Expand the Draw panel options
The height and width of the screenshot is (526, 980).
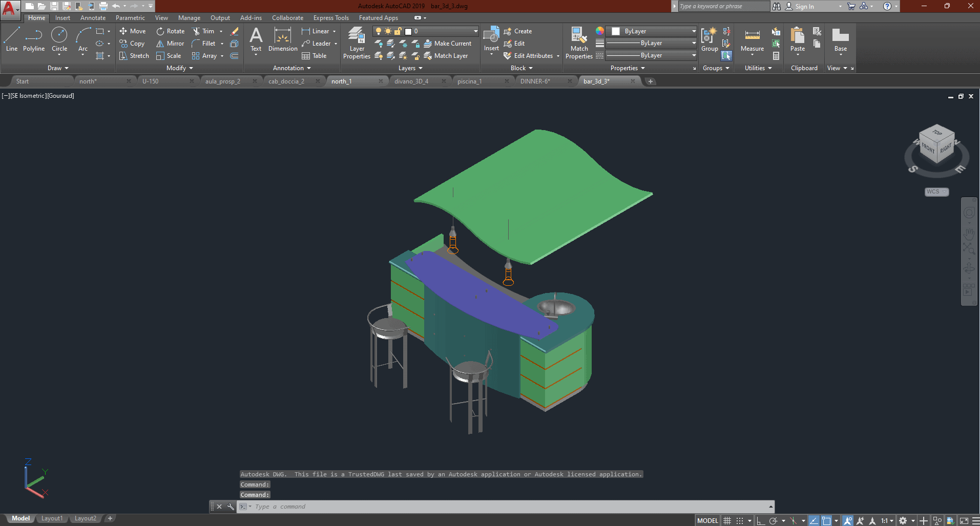tap(58, 68)
